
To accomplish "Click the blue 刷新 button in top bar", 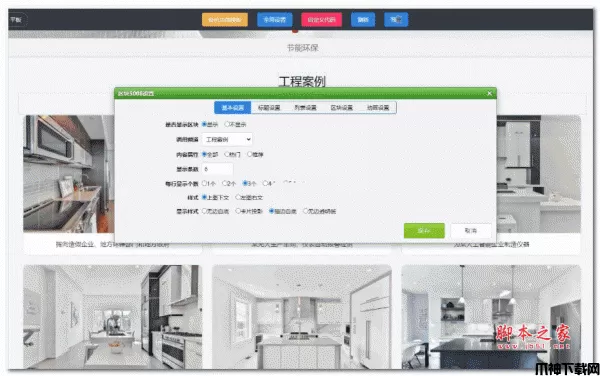I will click(363, 20).
